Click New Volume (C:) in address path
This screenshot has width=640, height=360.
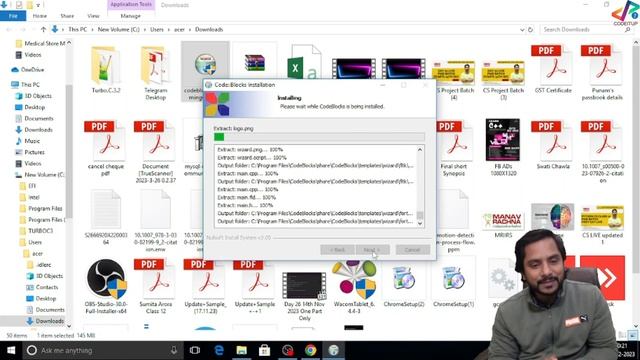click(x=118, y=29)
